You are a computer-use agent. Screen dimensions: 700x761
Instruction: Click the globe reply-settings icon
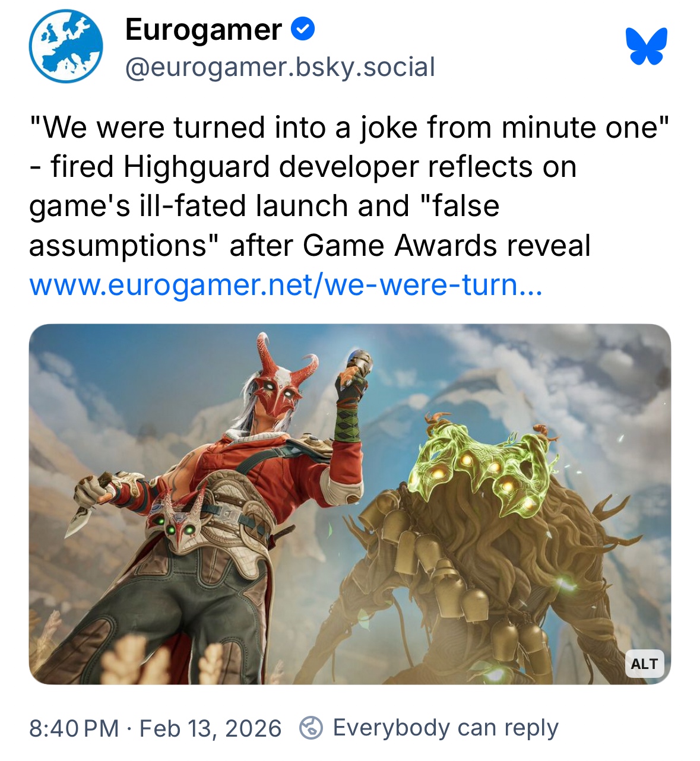(311, 728)
